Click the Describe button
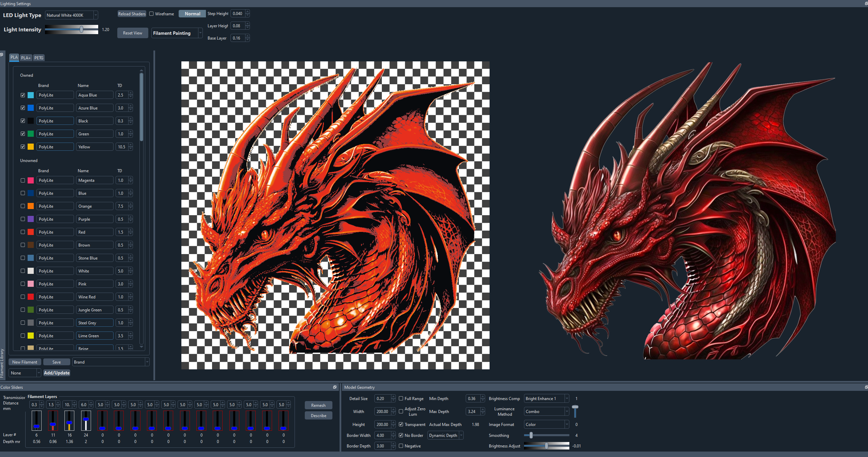This screenshot has width=868, height=457. click(x=318, y=416)
